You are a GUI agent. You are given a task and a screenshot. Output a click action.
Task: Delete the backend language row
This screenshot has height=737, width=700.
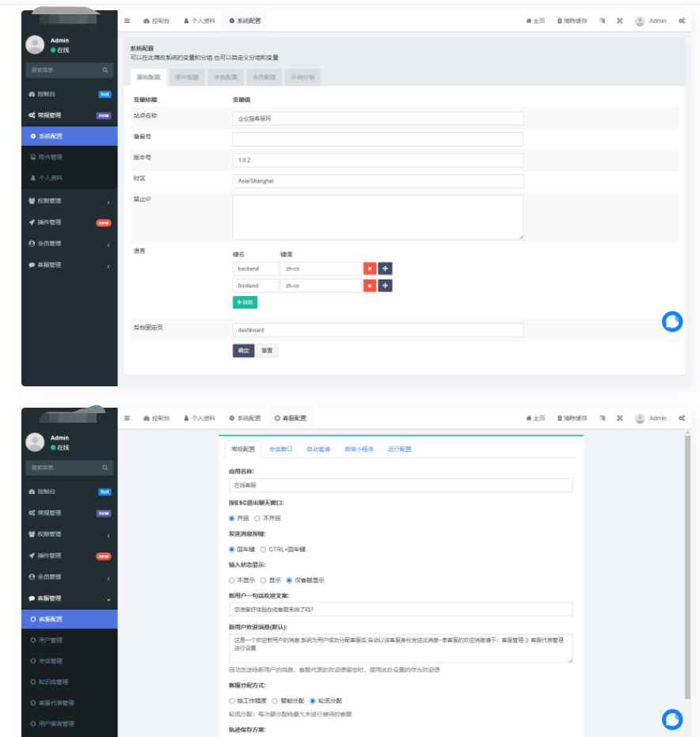370,268
